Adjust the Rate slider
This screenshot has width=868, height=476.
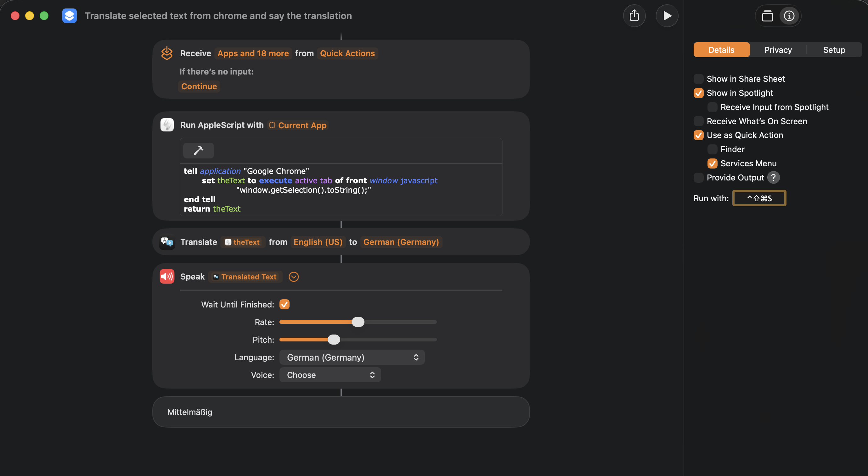click(358, 322)
